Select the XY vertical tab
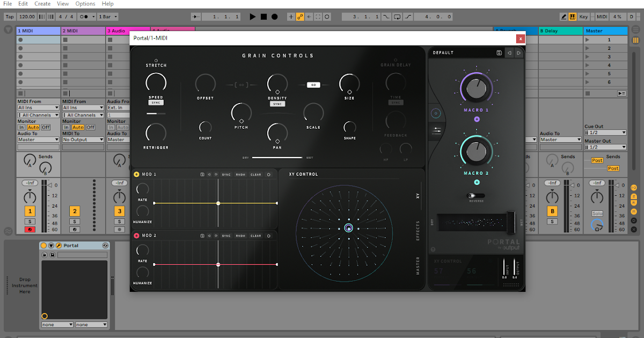The height and width of the screenshot is (338, 644). [419, 196]
